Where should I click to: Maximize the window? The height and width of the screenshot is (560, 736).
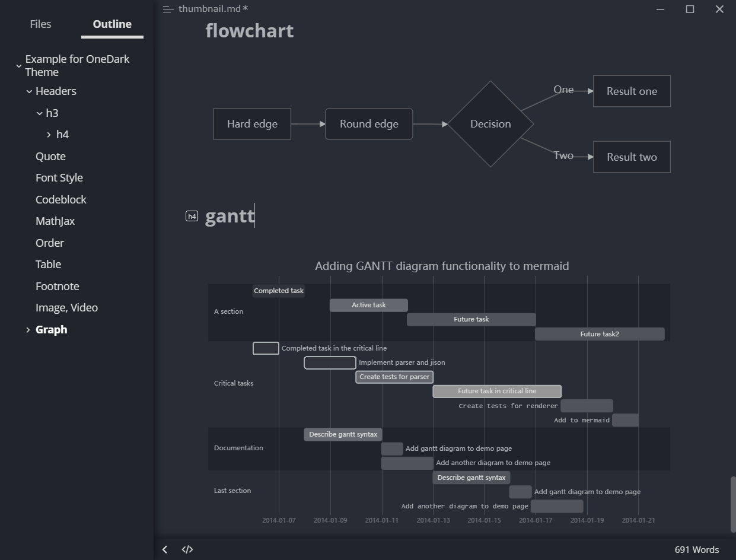690,9
